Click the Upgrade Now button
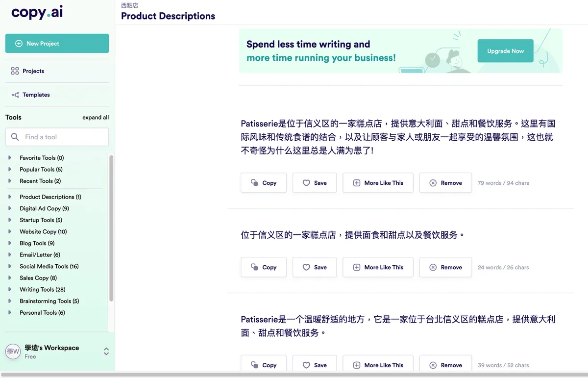This screenshot has width=588, height=378. coord(505,51)
